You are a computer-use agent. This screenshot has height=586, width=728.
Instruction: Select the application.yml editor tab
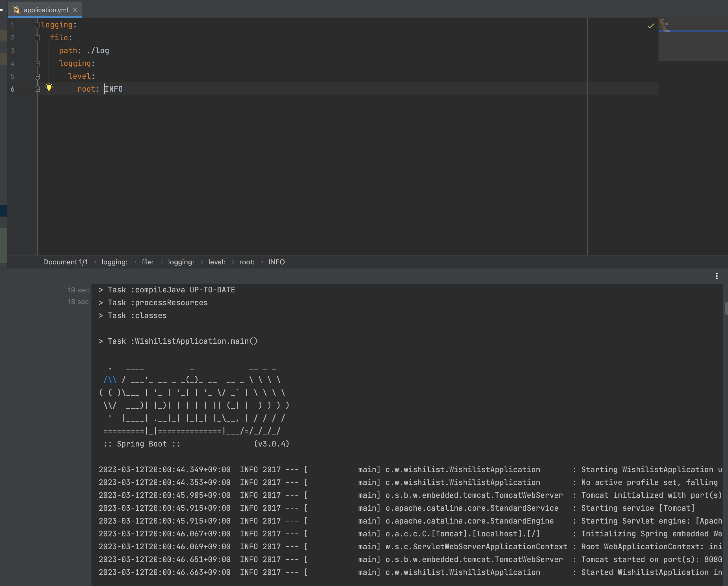(x=46, y=10)
